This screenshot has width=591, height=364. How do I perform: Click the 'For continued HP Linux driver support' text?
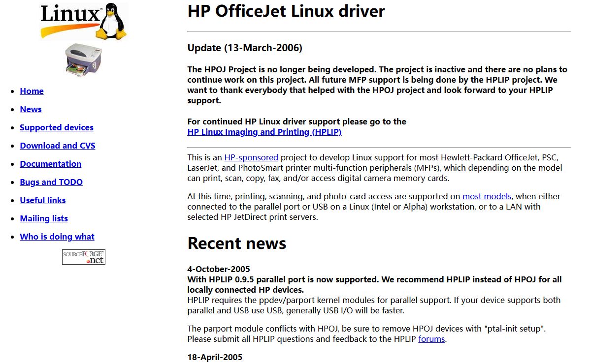(297, 121)
